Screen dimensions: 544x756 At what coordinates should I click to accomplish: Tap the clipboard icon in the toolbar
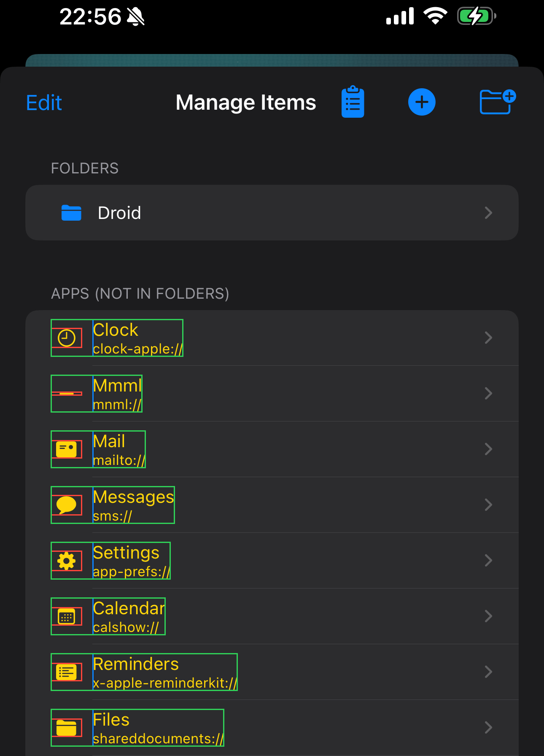point(353,101)
